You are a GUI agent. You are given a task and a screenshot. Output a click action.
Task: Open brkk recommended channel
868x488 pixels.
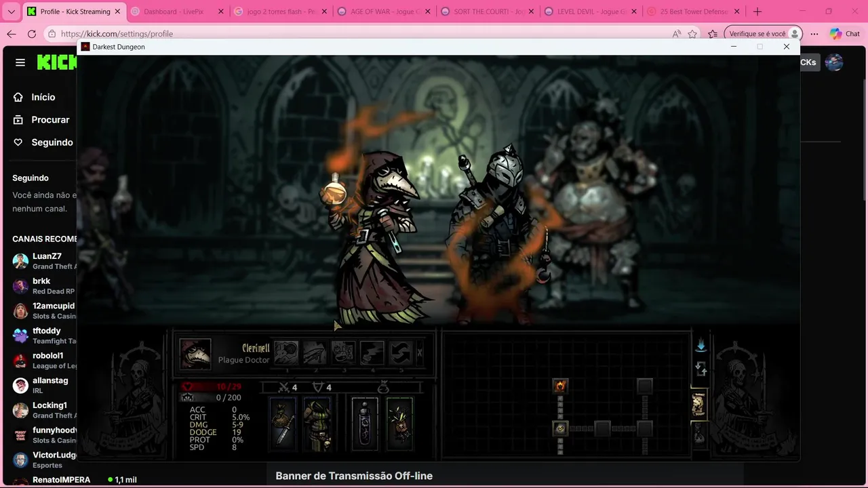(x=44, y=286)
